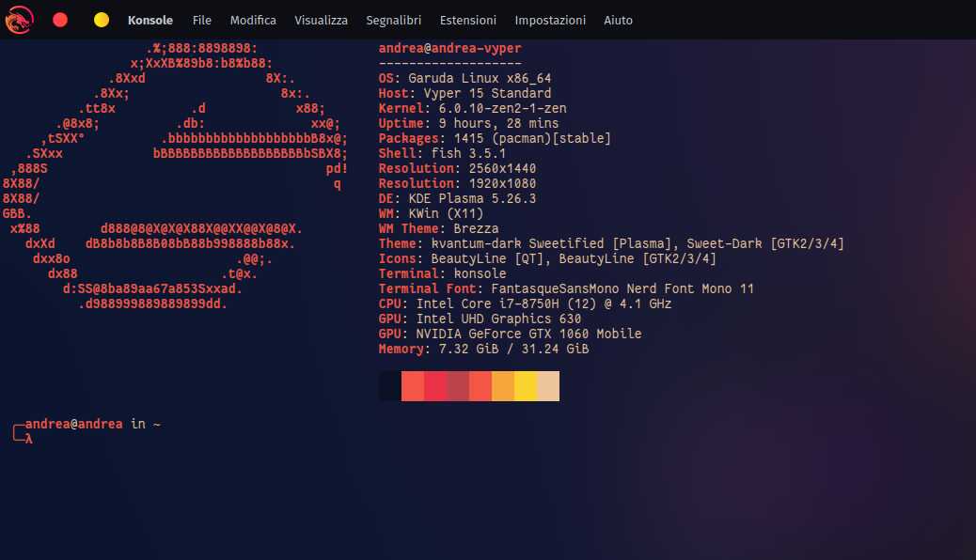Click the Resolution: 1920x1080 line
Screen dimensions: 976x560
tap(457, 183)
